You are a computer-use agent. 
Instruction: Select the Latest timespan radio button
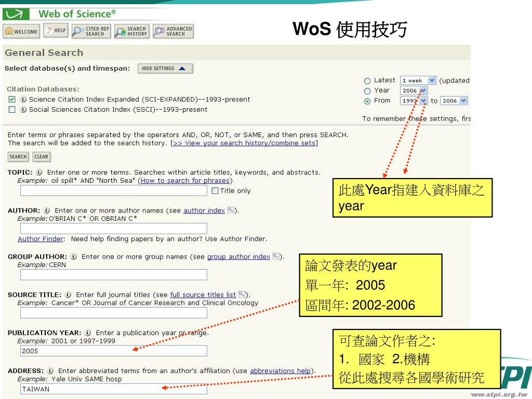(x=367, y=81)
